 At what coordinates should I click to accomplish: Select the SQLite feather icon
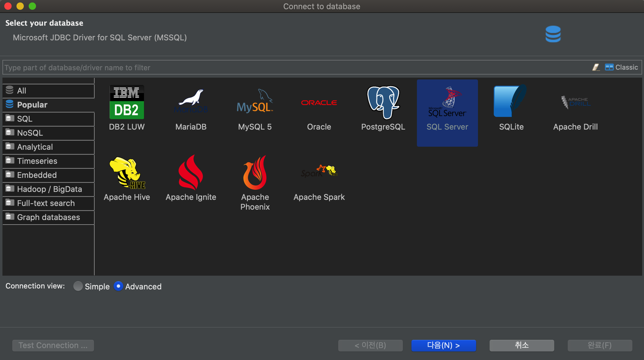tap(511, 101)
